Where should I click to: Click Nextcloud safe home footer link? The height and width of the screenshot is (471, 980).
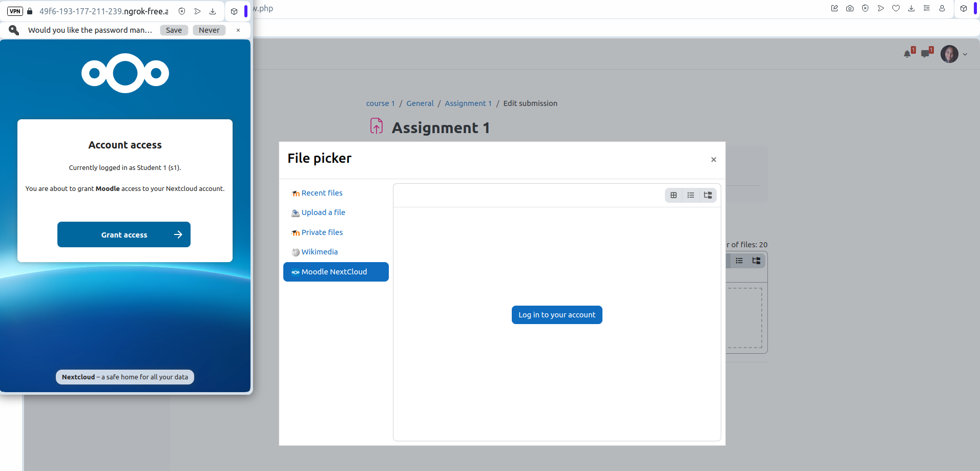click(x=125, y=377)
